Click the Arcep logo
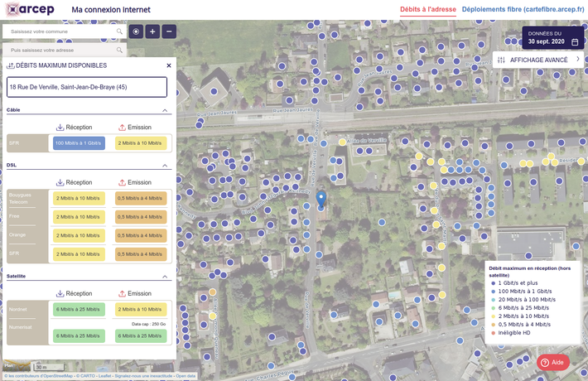Image resolution: width=588 pixels, height=381 pixels. point(31,9)
